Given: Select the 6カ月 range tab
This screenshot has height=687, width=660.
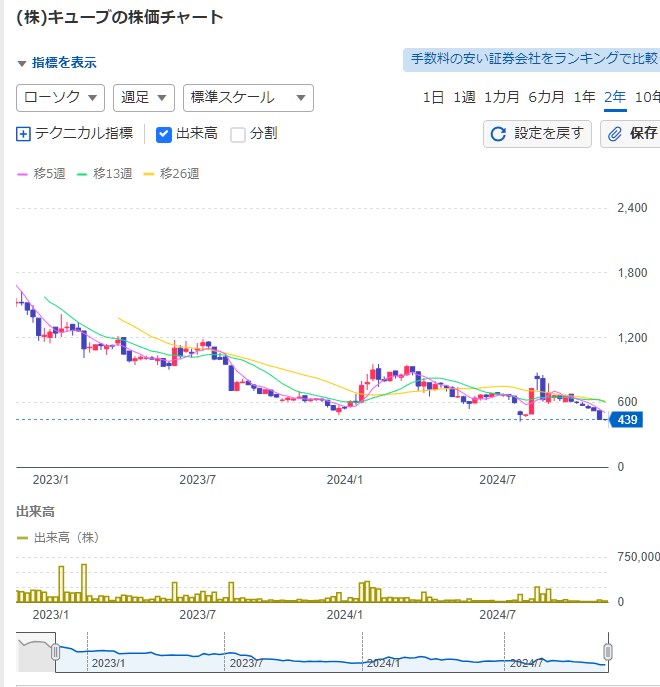Looking at the screenshot, I should coord(546,97).
